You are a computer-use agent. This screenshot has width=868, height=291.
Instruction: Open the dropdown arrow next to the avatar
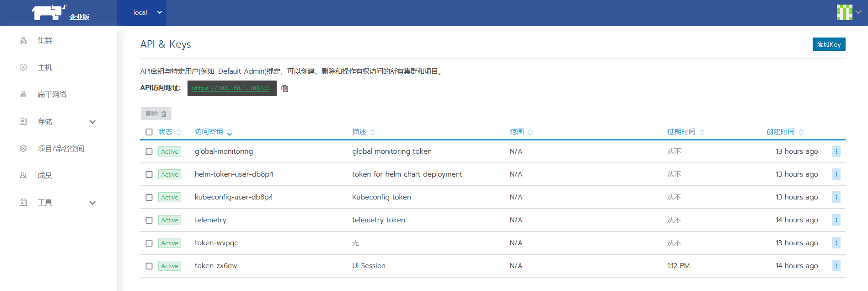(858, 12)
